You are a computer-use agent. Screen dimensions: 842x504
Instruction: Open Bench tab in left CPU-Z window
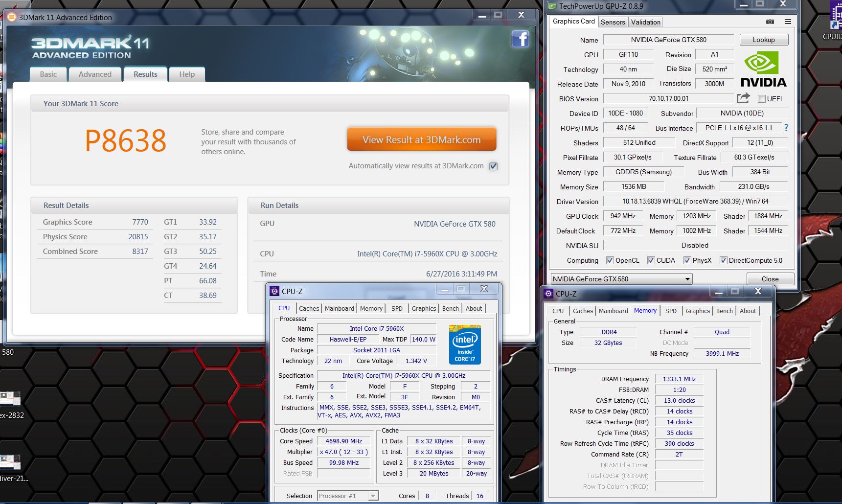point(451,308)
